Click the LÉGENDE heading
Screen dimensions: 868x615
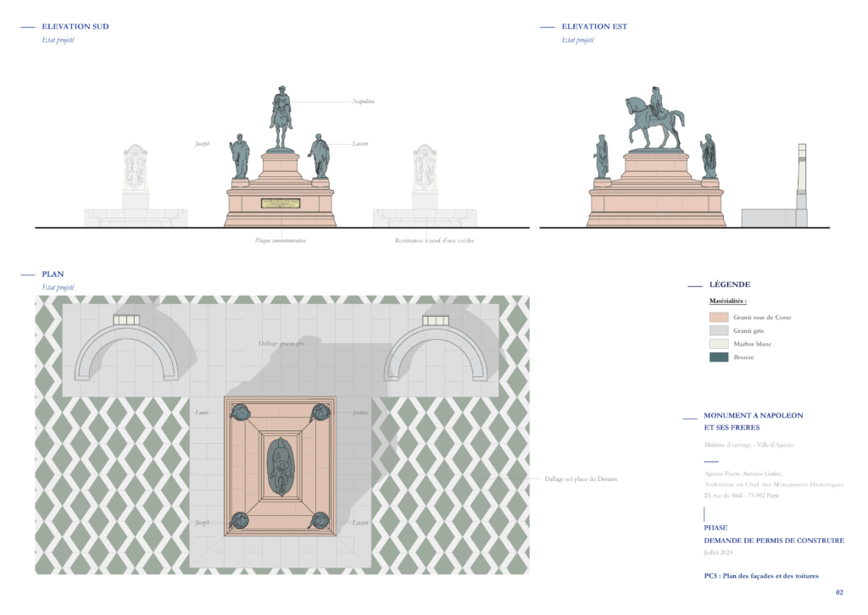[729, 285]
